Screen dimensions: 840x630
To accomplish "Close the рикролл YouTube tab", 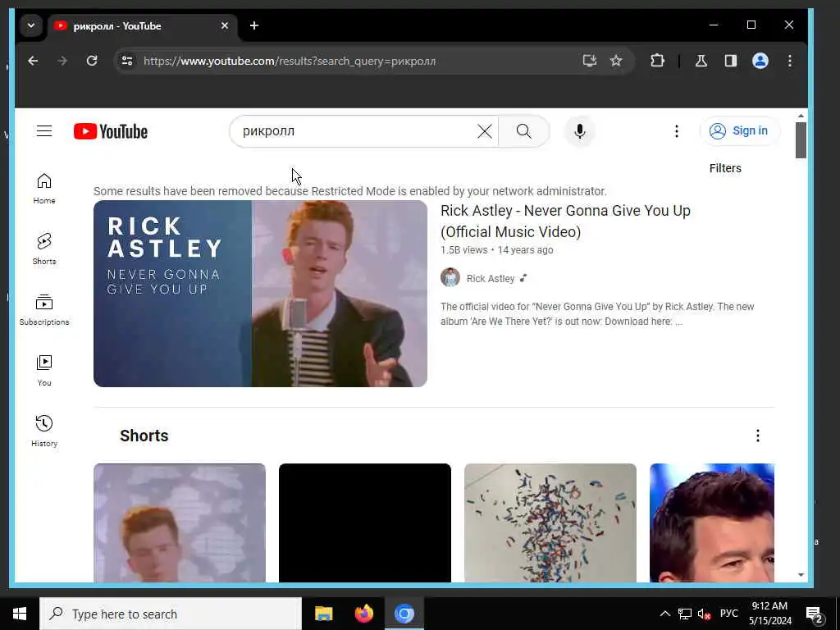I will 225,25.
